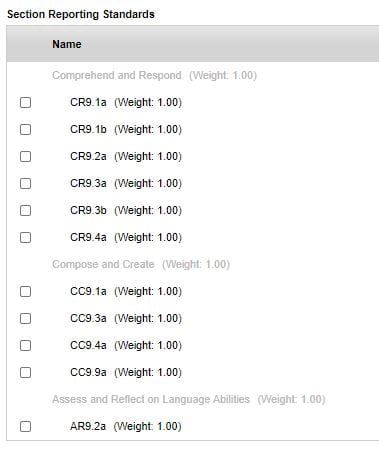Click the CR9.1a weight label text
379x453 pixels.
[148, 102]
